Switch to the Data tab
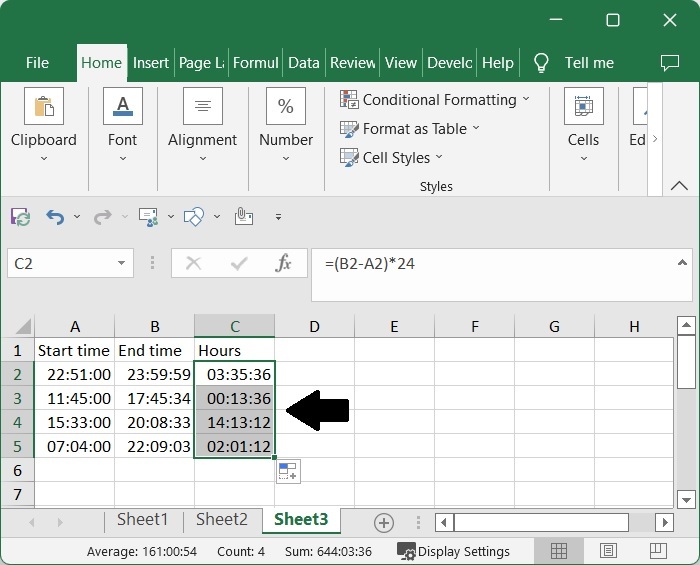Screen dimensions: 700x565 tap(304, 63)
